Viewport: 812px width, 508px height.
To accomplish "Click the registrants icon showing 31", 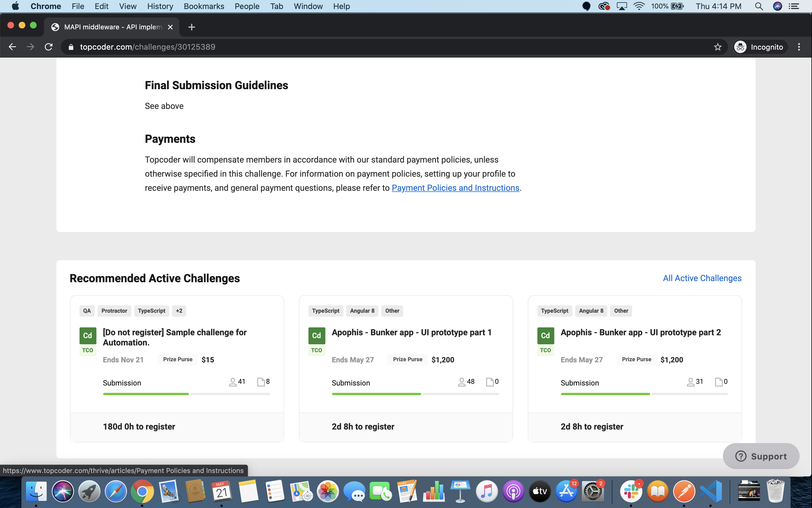I will coord(690,382).
